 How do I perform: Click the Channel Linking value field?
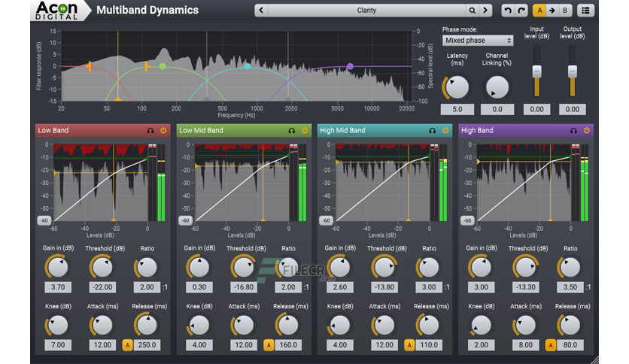click(x=497, y=110)
